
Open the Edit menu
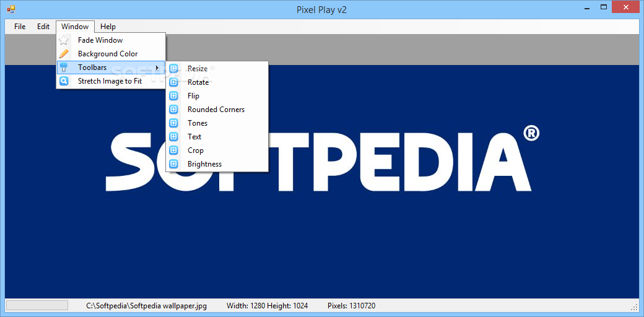pyautogui.click(x=43, y=27)
